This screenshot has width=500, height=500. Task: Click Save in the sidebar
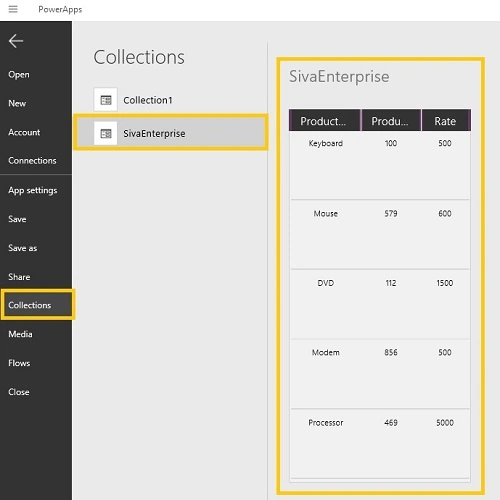pyautogui.click(x=17, y=219)
